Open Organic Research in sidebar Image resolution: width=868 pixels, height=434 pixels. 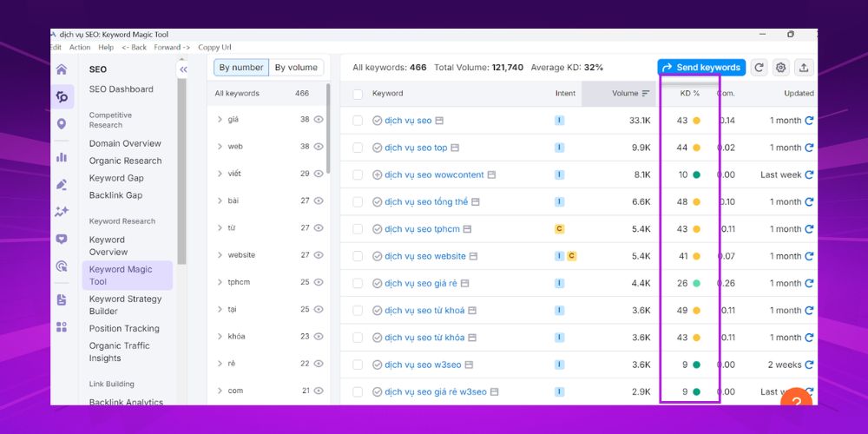pyautogui.click(x=126, y=161)
